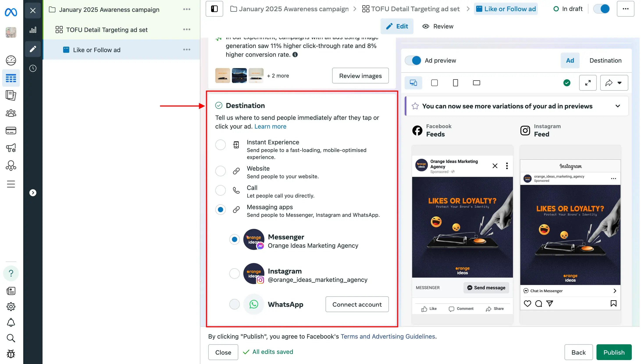Click the Publish button to launch ad
Screen dimensions: 641x364
point(614,352)
